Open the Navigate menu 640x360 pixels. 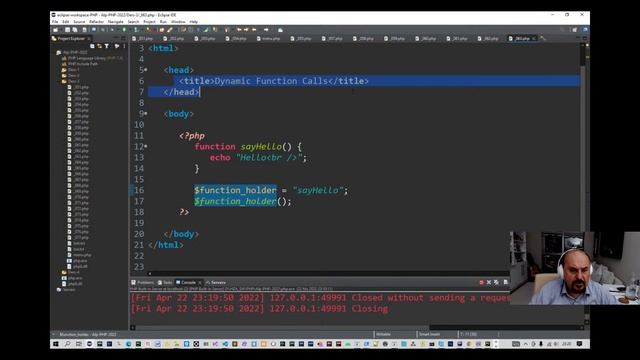pos(116,22)
